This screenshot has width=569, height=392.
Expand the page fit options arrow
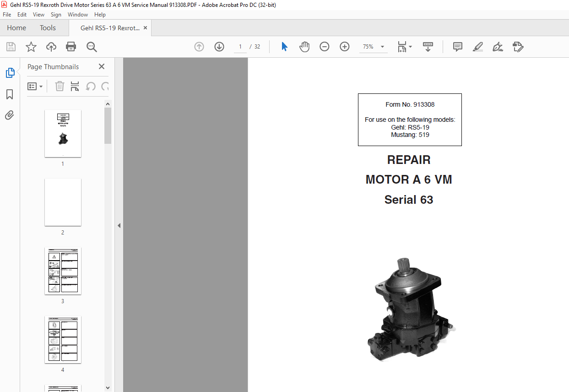[410, 47]
